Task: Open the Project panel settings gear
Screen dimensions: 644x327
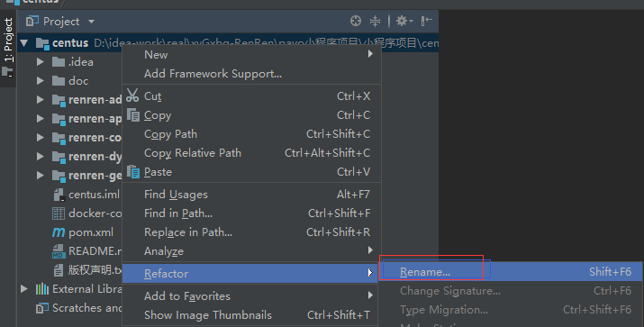Action: pyautogui.click(x=404, y=21)
